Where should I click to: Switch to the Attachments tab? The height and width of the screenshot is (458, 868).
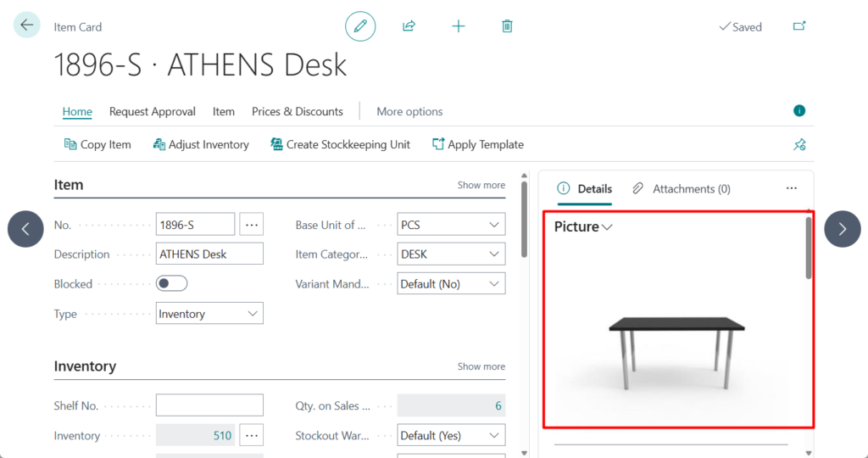click(682, 189)
